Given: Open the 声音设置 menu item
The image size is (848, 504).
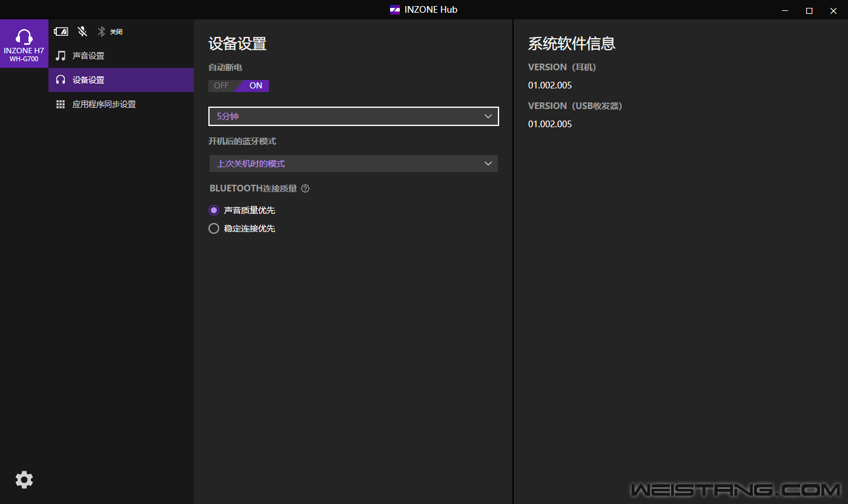Looking at the screenshot, I should 121,56.
